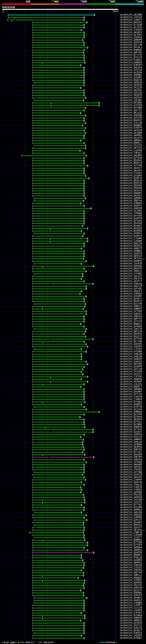Select the UniRef100_A9QAQ2 hit label
The width and height of the screenshot is (146, 644).
[x=131, y=578]
